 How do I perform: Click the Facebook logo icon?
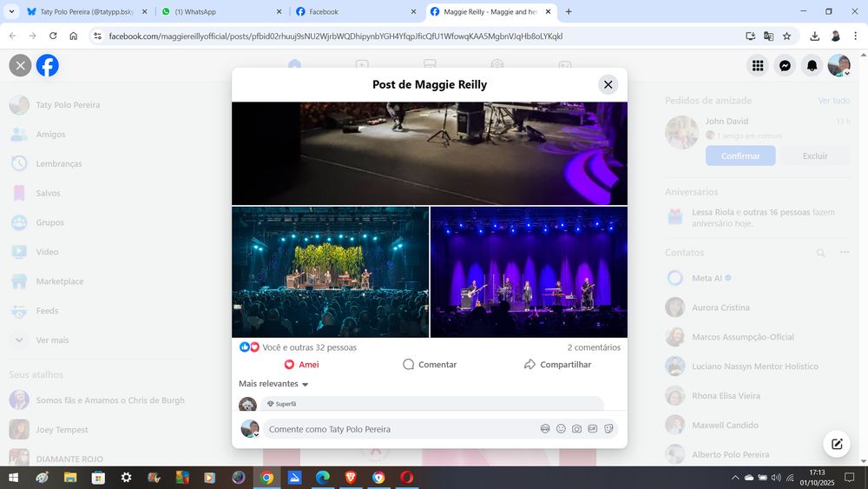48,65
